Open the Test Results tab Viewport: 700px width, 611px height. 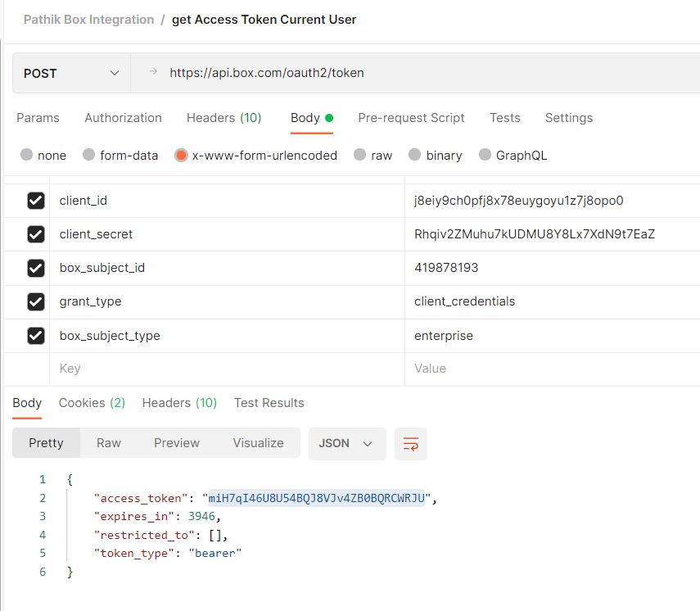coord(269,403)
